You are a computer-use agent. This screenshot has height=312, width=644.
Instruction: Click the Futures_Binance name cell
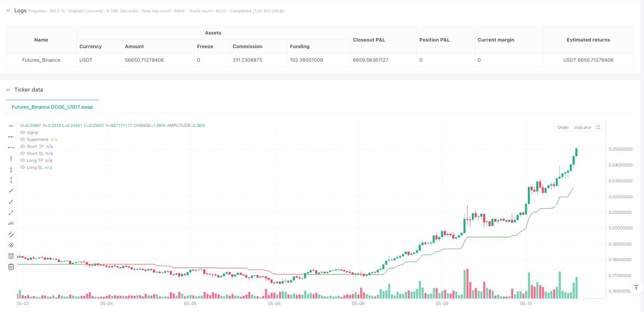41,60
